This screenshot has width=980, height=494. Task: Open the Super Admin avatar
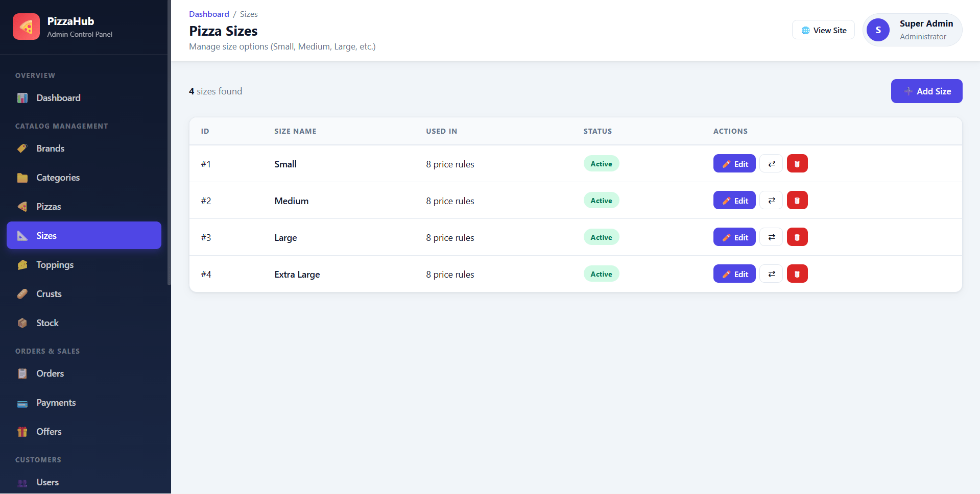[878, 30]
